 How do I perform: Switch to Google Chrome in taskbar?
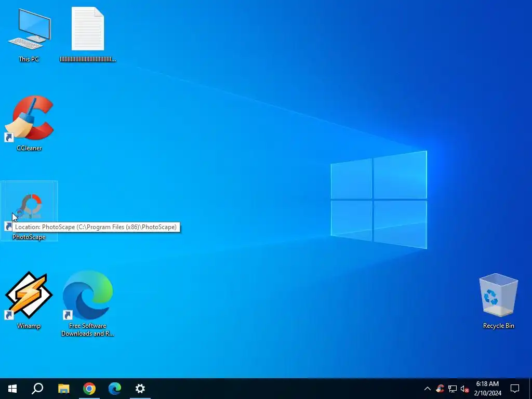[89, 389]
